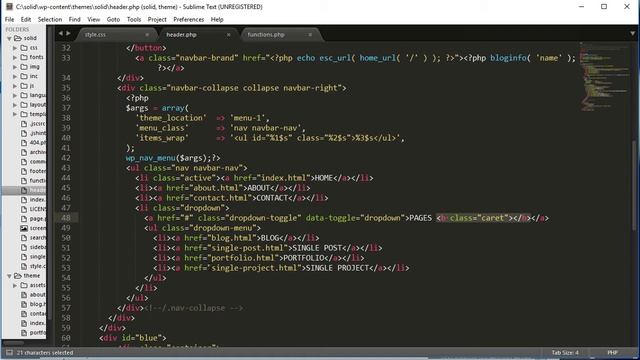This screenshot has height=360, width=640.
Task: Open the File menu
Action: click(x=9, y=19)
